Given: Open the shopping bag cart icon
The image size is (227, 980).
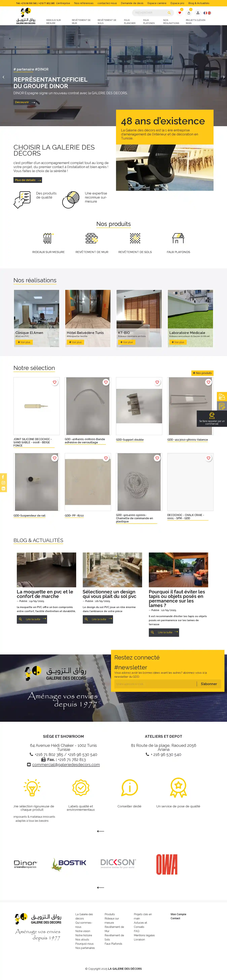Looking at the screenshot, I should coord(189,13).
